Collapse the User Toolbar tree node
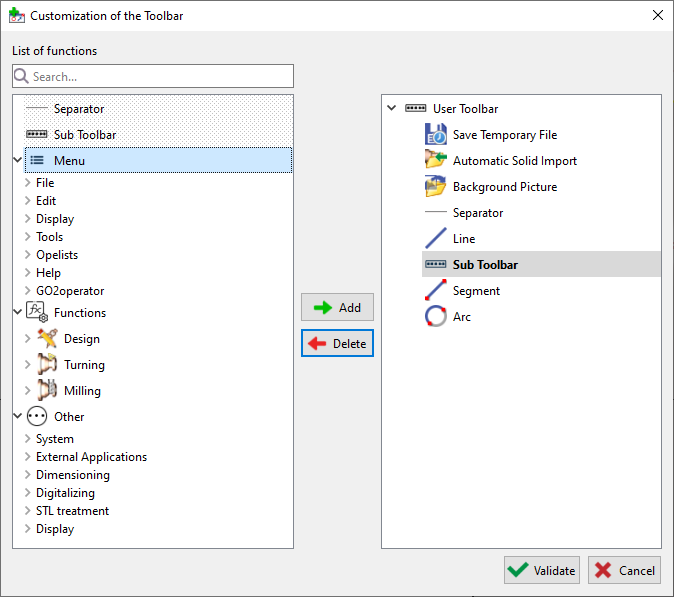This screenshot has height=597, width=674. (391, 109)
